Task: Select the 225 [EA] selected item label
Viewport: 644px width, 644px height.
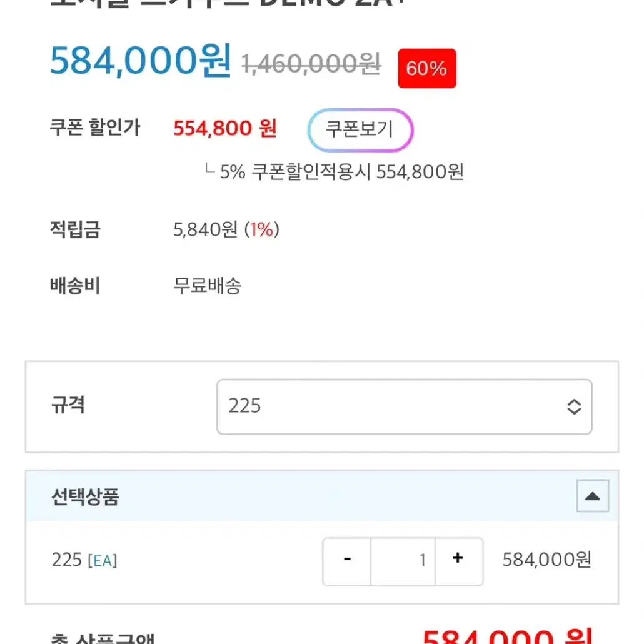Action: click(84, 560)
